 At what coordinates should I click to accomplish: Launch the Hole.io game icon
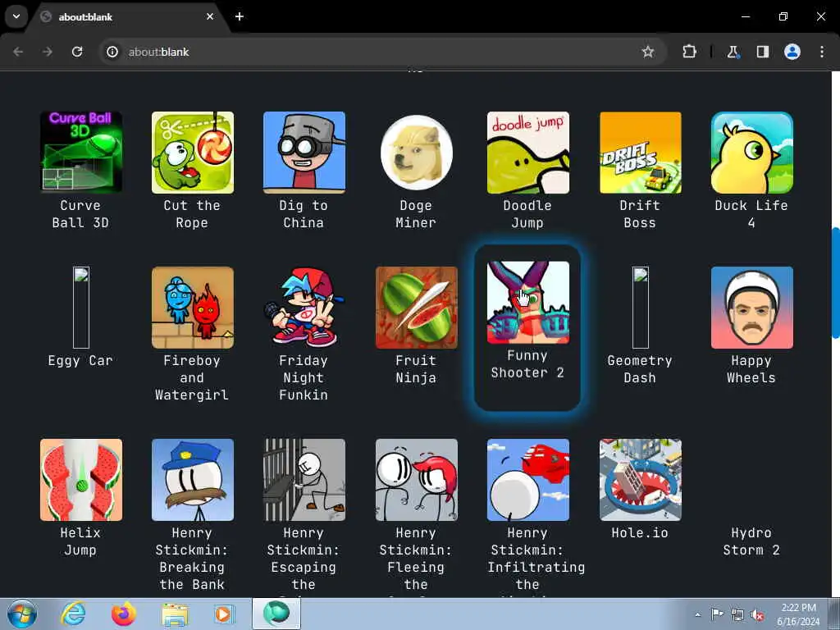[640, 480]
